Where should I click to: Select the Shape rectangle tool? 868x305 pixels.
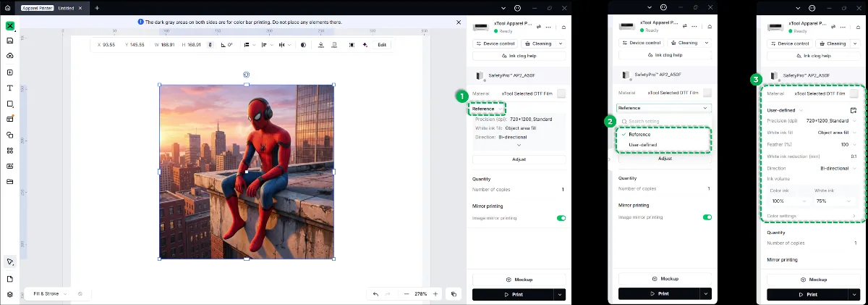10,104
